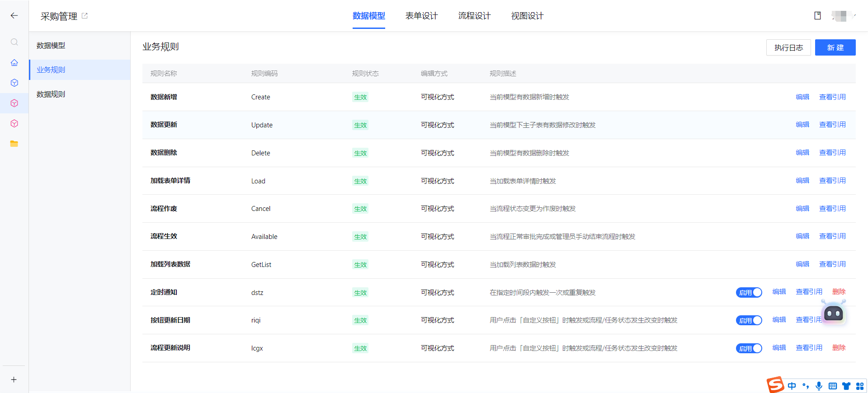This screenshot has width=868, height=393.
Task: Switch to 数据模型 top tab
Action: 368,16
